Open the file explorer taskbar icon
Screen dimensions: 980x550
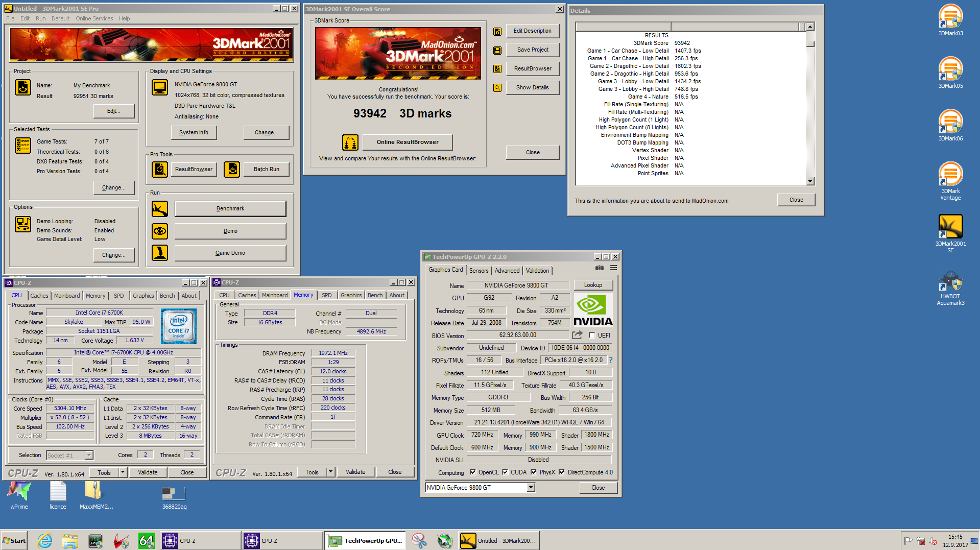(x=70, y=541)
